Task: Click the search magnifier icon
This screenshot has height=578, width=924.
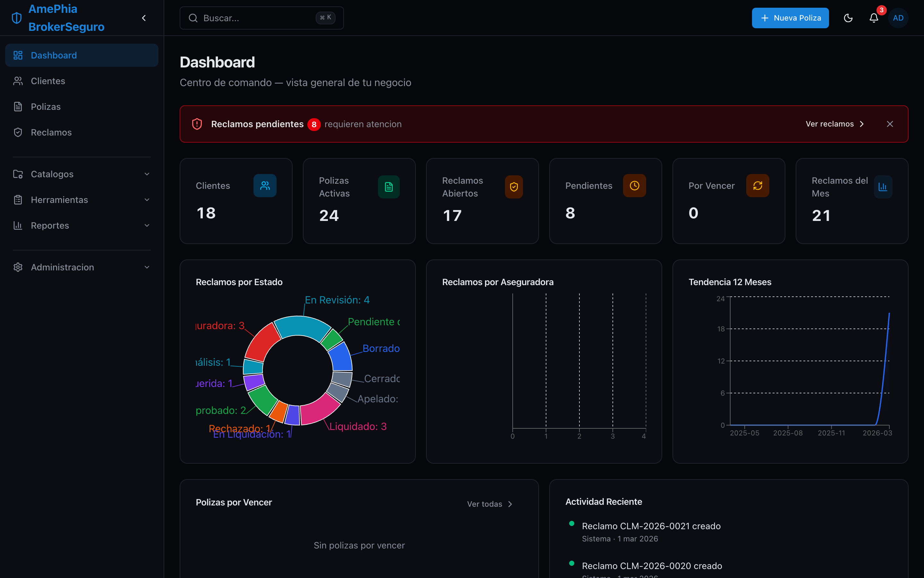Action: (x=193, y=18)
